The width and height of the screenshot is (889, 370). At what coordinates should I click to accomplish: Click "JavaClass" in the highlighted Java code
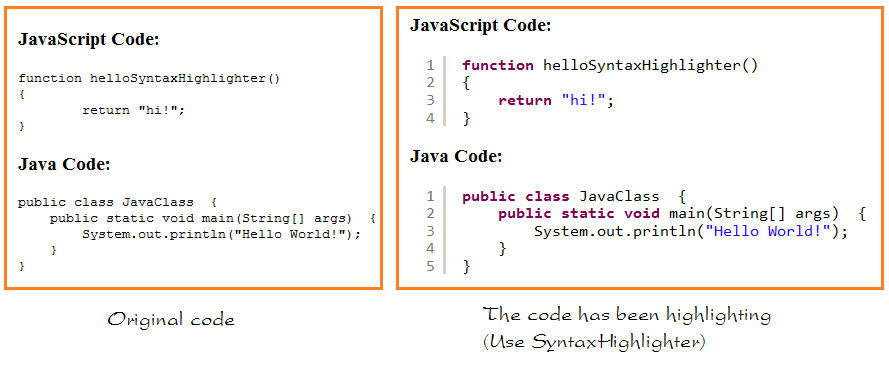(x=619, y=197)
